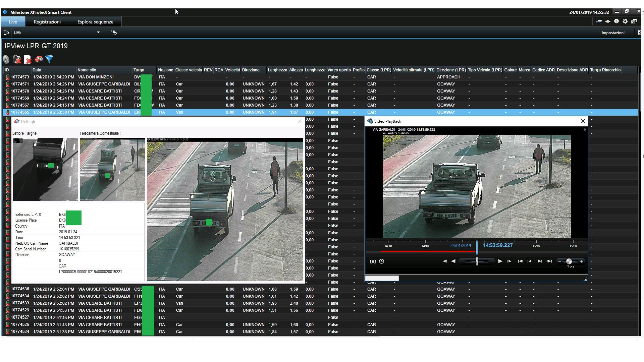
Task: Select row with ID 10774533 Van
Action: click(320, 303)
